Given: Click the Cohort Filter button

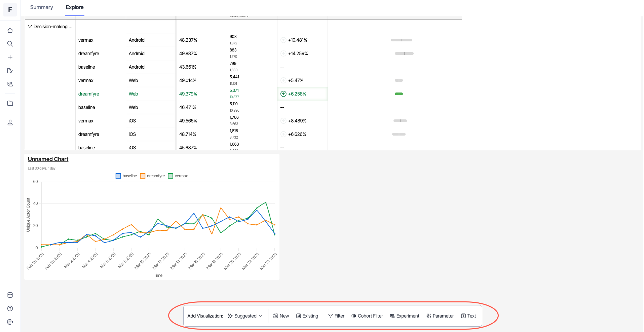Looking at the screenshot, I should (x=367, y=316).
